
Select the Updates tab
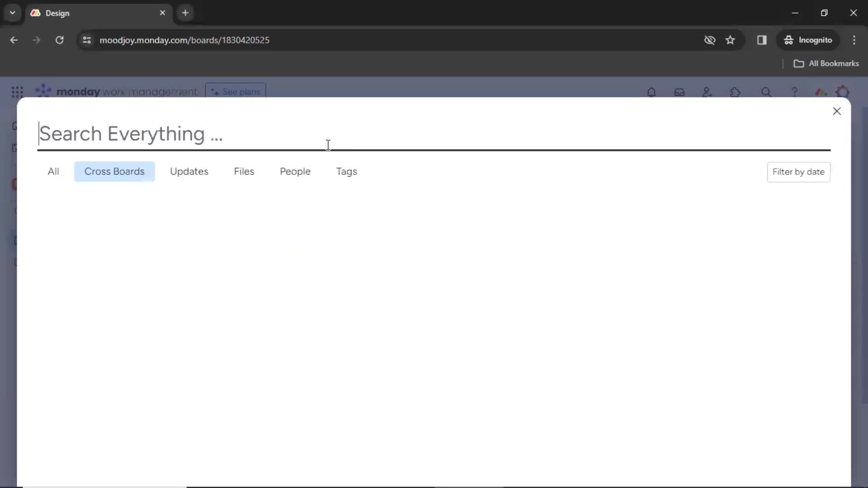(x=189, y=172)
